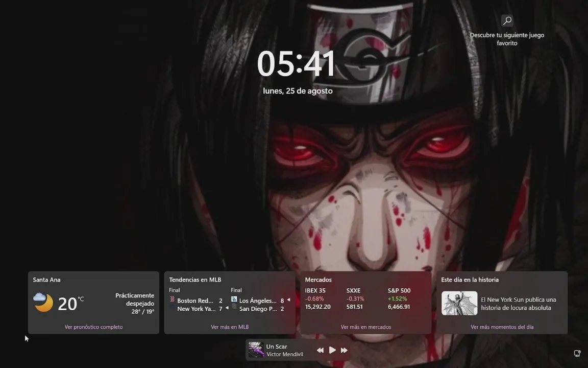Screen dimensions: 588x368
Task: Open Ver pronóstico completo link
Action: [93, 327]
